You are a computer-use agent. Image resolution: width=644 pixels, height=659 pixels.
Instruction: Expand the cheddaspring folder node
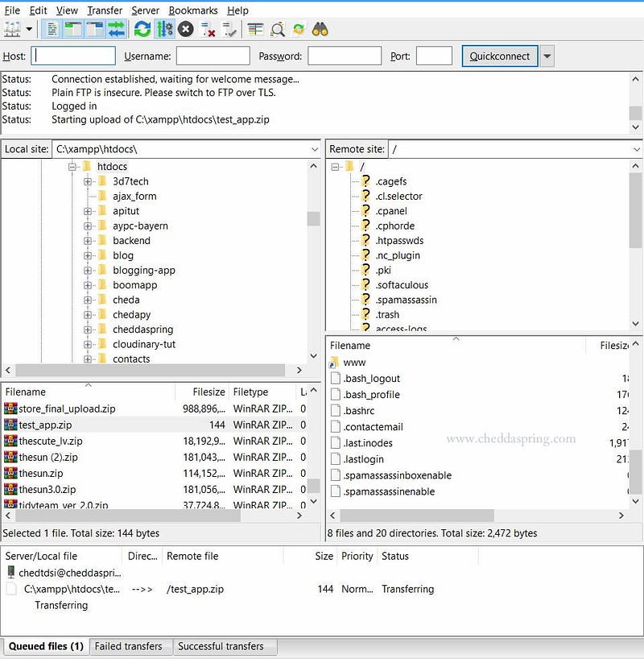tap(88, 329)
